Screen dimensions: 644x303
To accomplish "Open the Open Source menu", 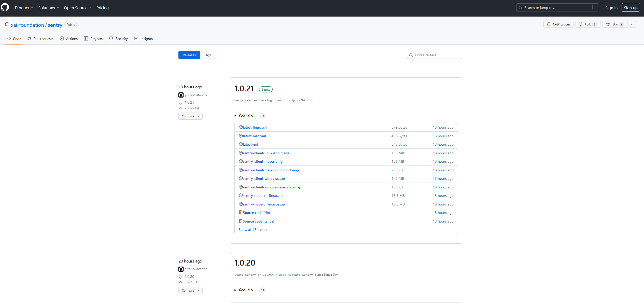I will click(x=78, y=8).
